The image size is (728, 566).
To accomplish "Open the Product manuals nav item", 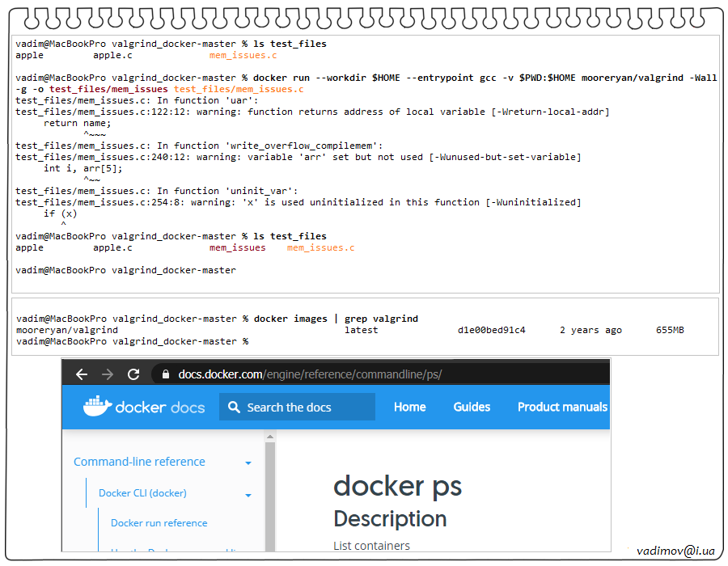I will point(562,407).
